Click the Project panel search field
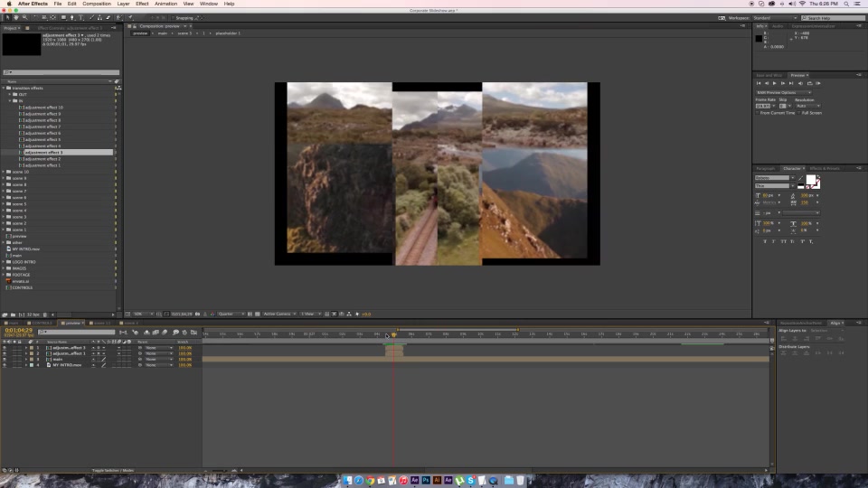 pos(61,72)
